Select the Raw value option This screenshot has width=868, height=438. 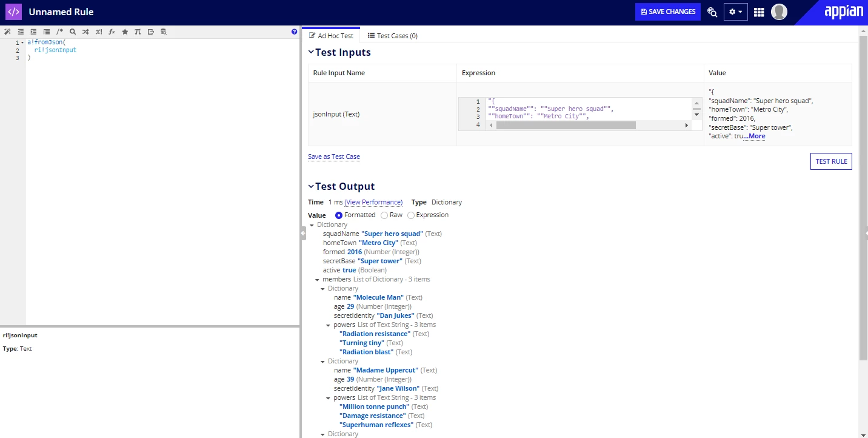coord(384,215)
